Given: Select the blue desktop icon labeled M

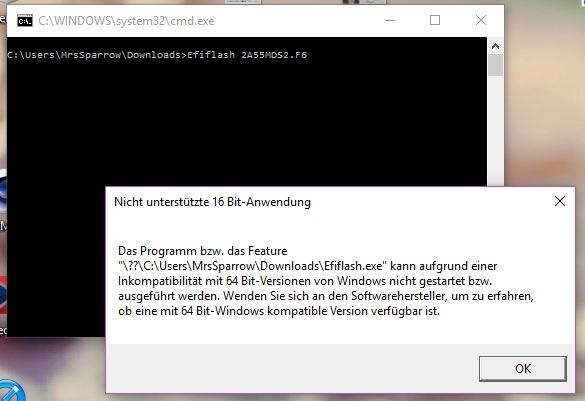Looking at the screenshot, I should click(x=3, y=190).
